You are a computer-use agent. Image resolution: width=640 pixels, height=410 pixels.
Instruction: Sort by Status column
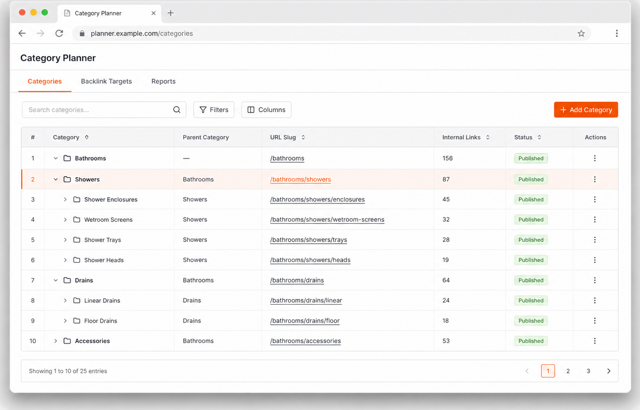(540, 137)
